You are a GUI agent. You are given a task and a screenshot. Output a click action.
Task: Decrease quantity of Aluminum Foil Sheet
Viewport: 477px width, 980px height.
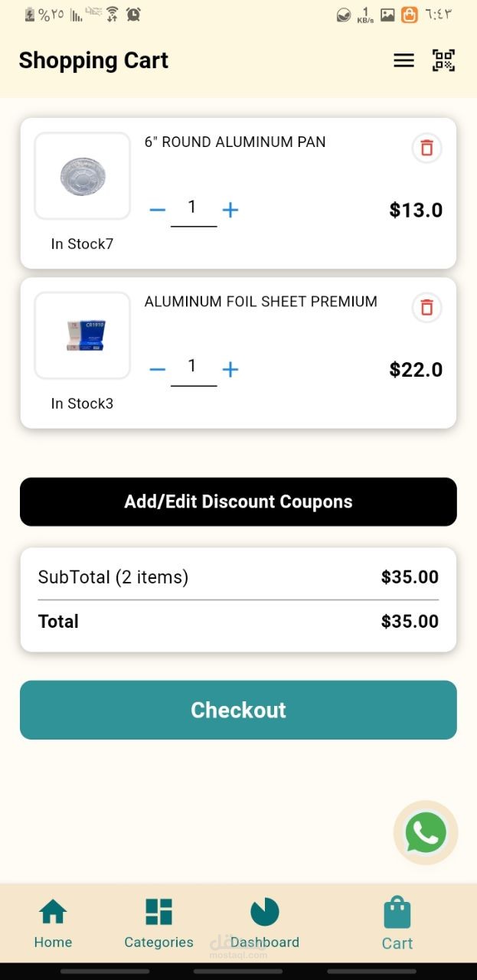click(x=158, y=370)
